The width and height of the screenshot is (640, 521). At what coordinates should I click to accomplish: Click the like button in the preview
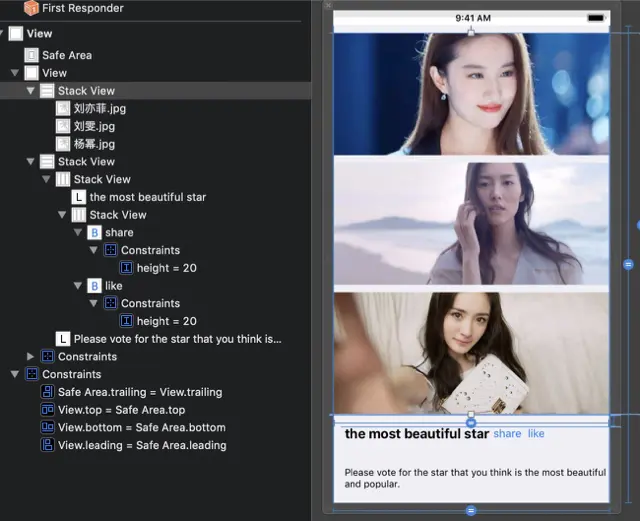click(536, 434)
